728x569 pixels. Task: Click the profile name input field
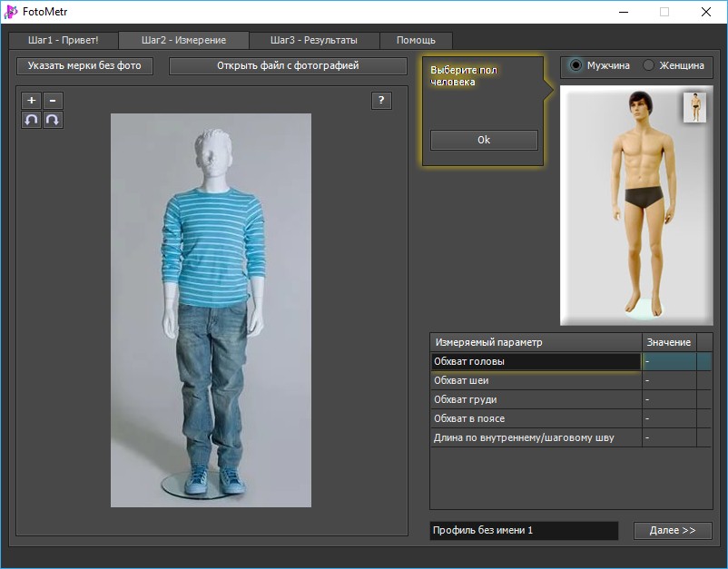[x=524, y=531]
